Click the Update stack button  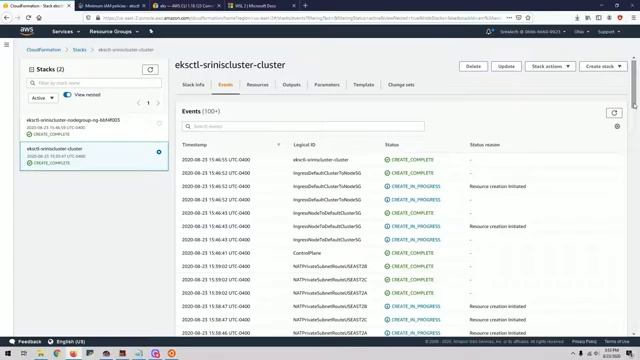click(x=506, y=66)
